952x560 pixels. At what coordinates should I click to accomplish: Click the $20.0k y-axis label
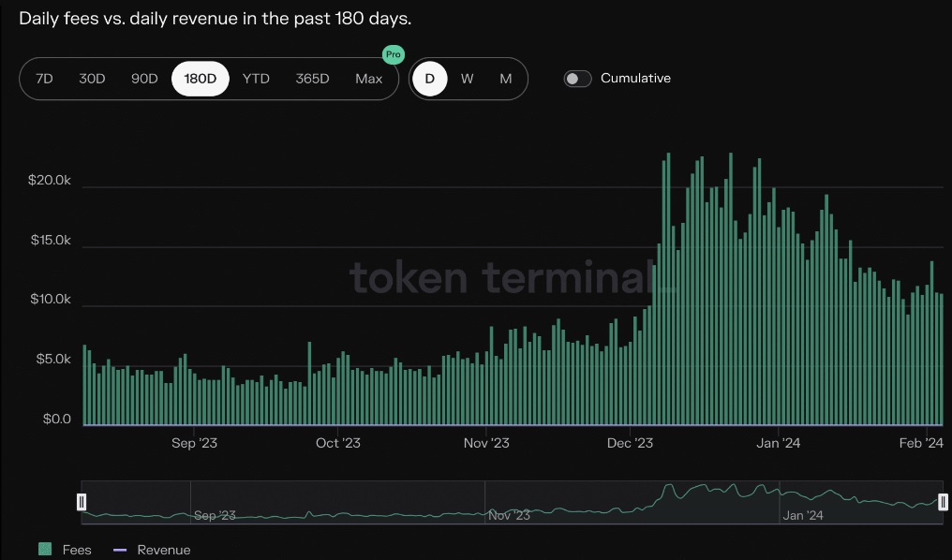pos(49,180)
